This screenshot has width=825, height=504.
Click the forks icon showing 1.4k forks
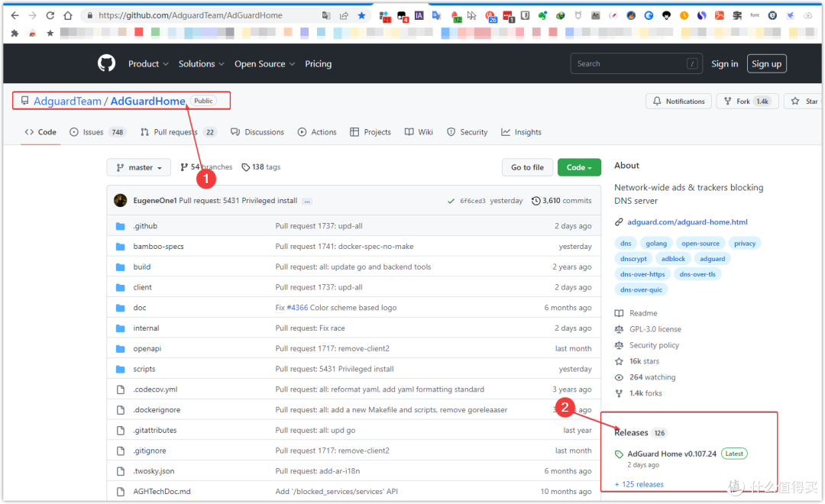click(620, 393)
